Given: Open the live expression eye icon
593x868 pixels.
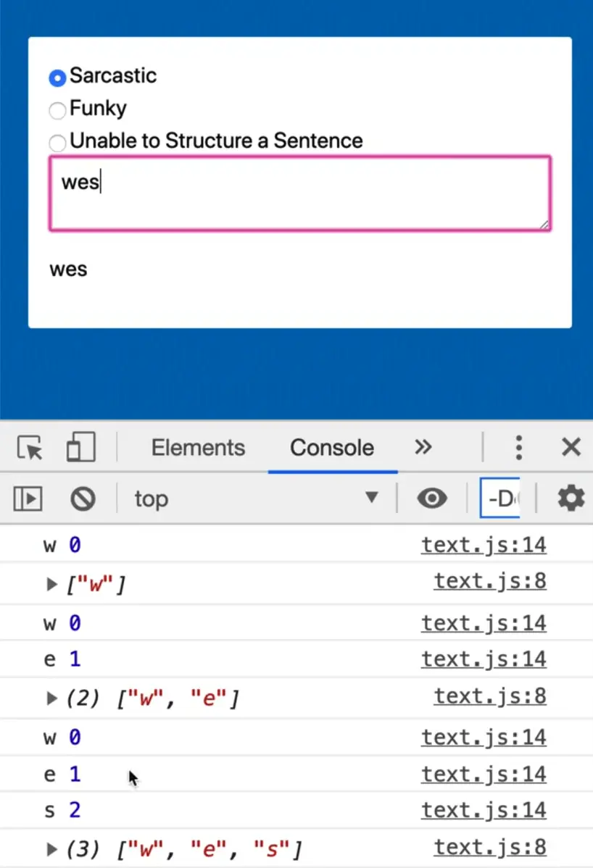Looking at the screenshot, I should [432, 498].
